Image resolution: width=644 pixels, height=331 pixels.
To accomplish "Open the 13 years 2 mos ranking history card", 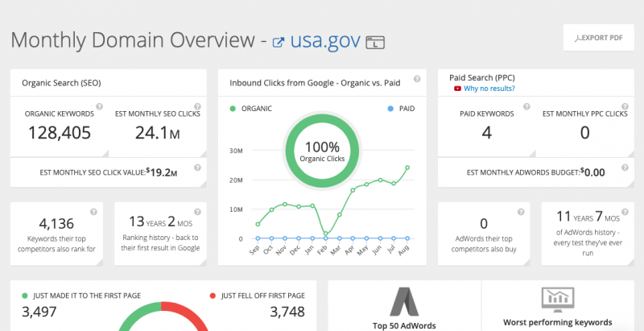I will point(160,234).
